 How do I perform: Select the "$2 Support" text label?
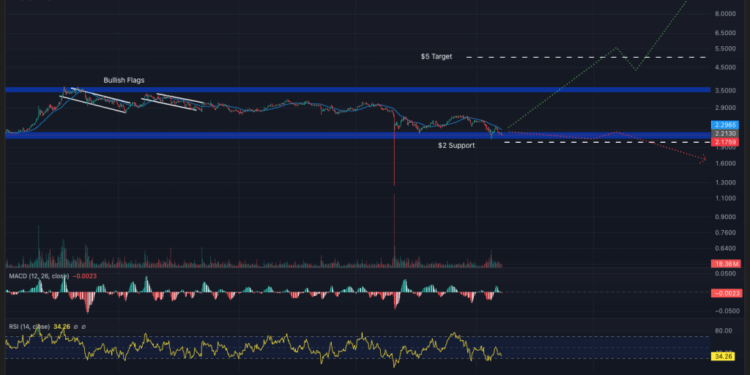(456, 145)
